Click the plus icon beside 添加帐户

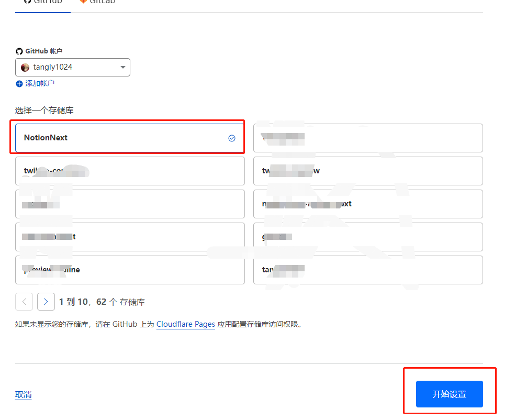[x=19, y=84]
